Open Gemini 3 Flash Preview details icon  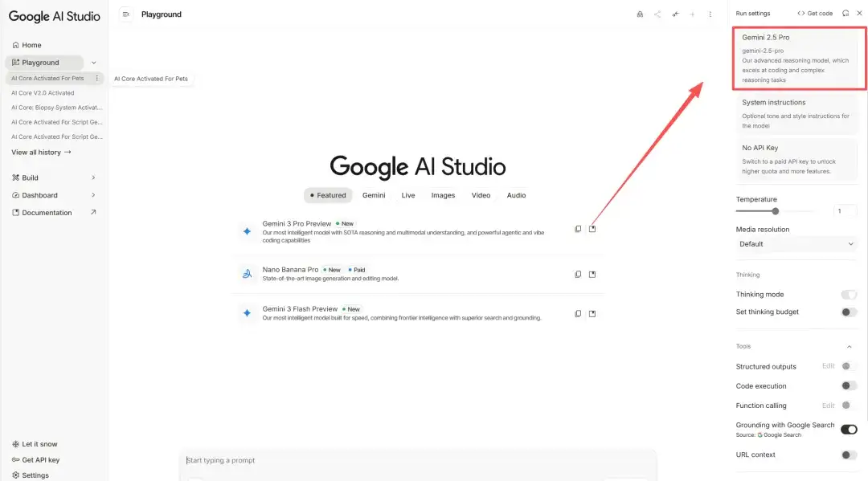(592, 313)
